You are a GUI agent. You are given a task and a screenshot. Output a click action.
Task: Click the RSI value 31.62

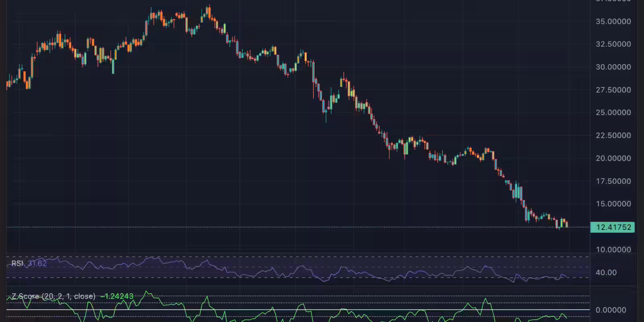tap(37, 263)
